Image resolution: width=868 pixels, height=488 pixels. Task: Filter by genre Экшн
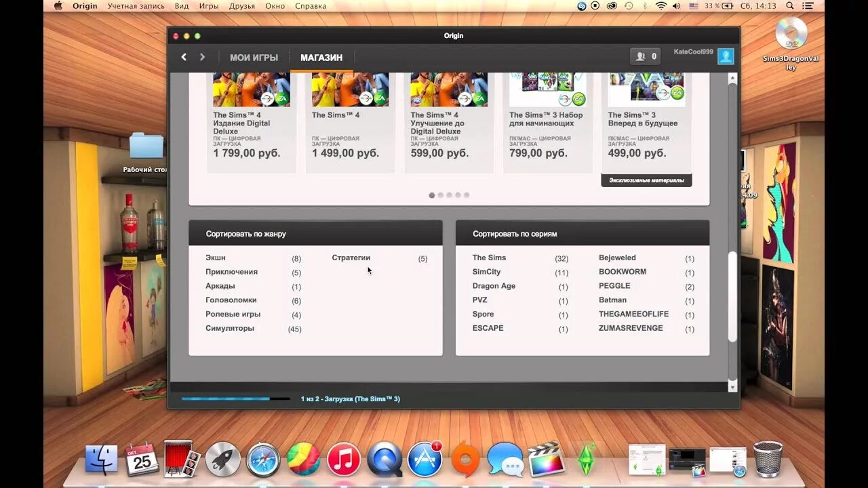pos(216,258)
